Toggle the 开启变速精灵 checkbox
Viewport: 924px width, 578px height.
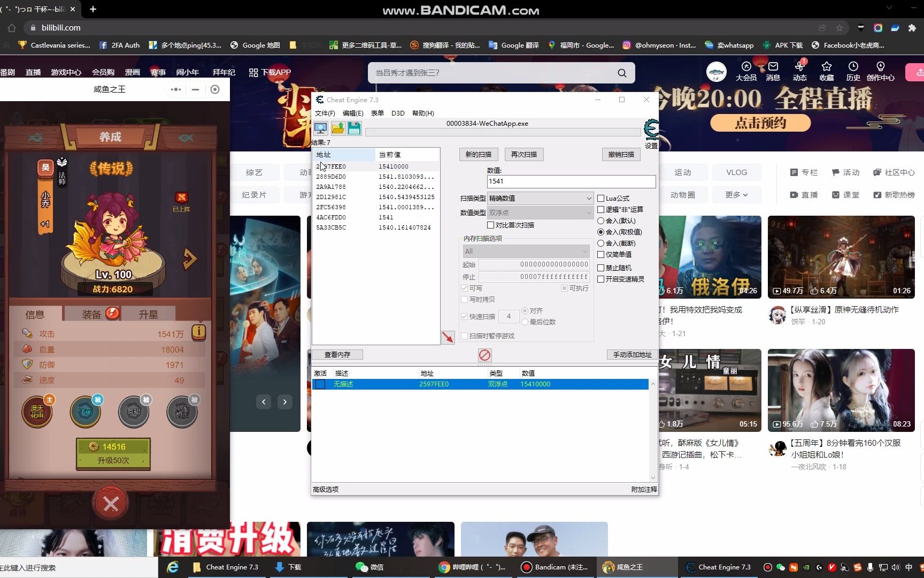pyautogui.click(x=600, y=279)
